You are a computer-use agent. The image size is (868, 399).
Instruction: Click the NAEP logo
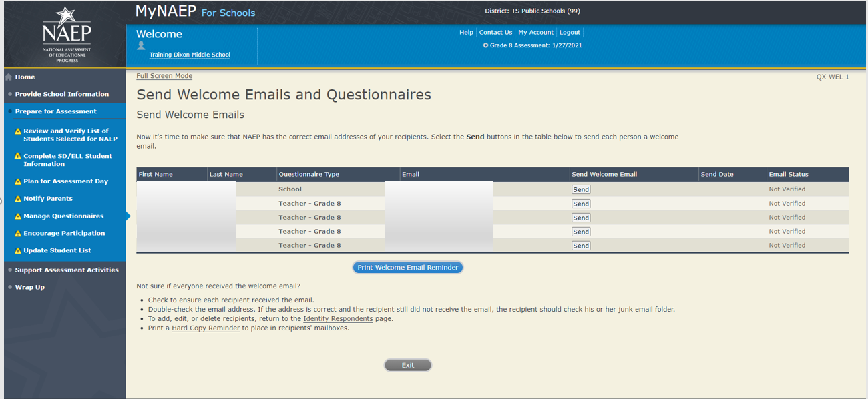pyautogui.click(x=66, y=34)
